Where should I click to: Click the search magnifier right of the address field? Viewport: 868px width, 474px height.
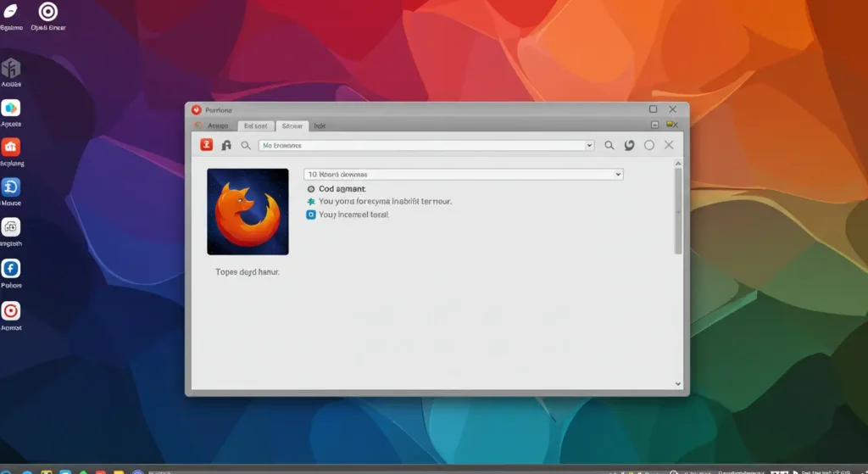click(x=609, y=145)
